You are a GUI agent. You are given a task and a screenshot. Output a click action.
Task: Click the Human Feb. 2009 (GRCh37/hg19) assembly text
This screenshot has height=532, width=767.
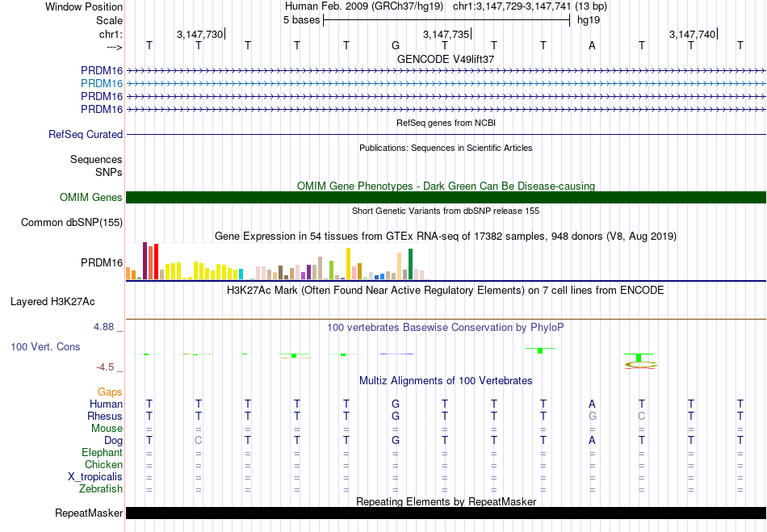tap(364, 6)
